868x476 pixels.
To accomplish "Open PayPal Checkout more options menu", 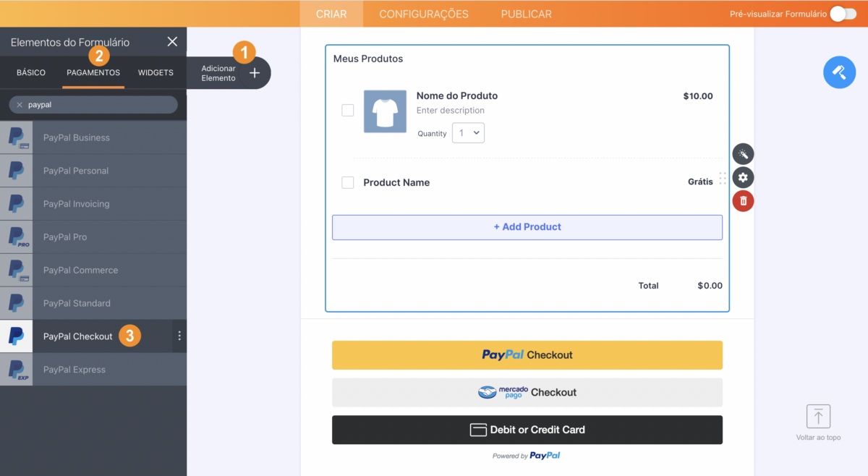I will pos(179,336).
